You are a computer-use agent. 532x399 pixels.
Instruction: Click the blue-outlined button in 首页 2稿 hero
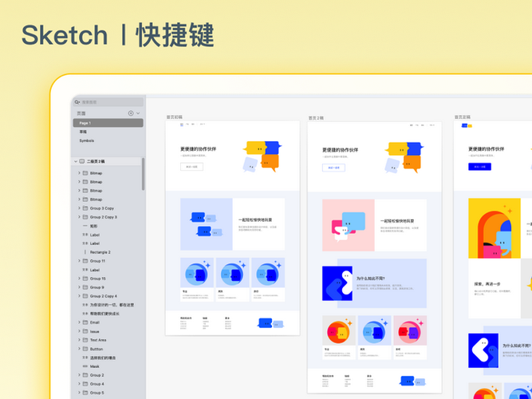(333, 168)
